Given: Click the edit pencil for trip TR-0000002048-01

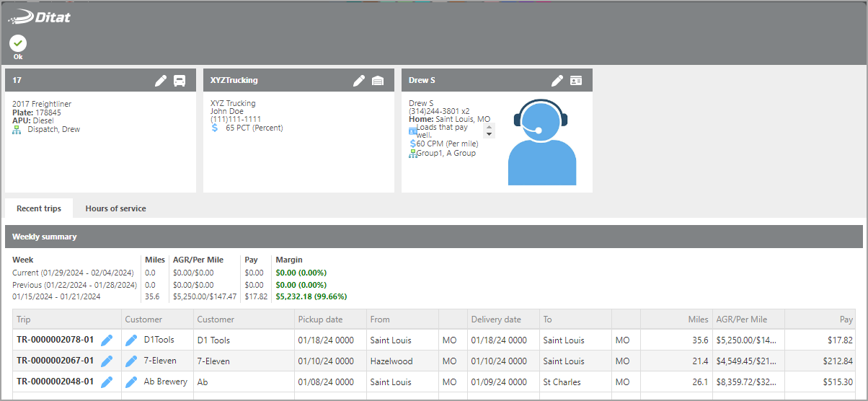Looking at the screenshot, I should pos(107,382).
